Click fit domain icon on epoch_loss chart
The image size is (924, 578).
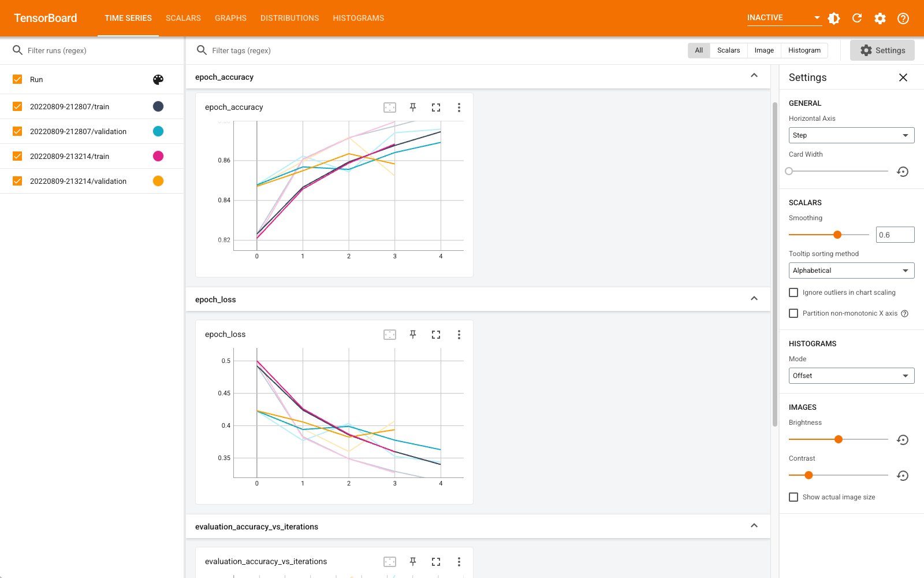pos(390,335)
